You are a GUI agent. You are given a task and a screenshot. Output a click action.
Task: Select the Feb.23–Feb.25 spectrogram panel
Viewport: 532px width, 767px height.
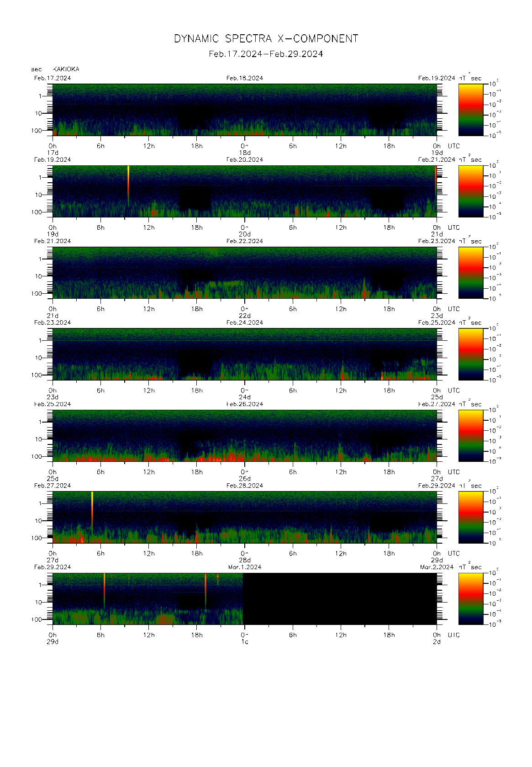click(x=245, y=354)
